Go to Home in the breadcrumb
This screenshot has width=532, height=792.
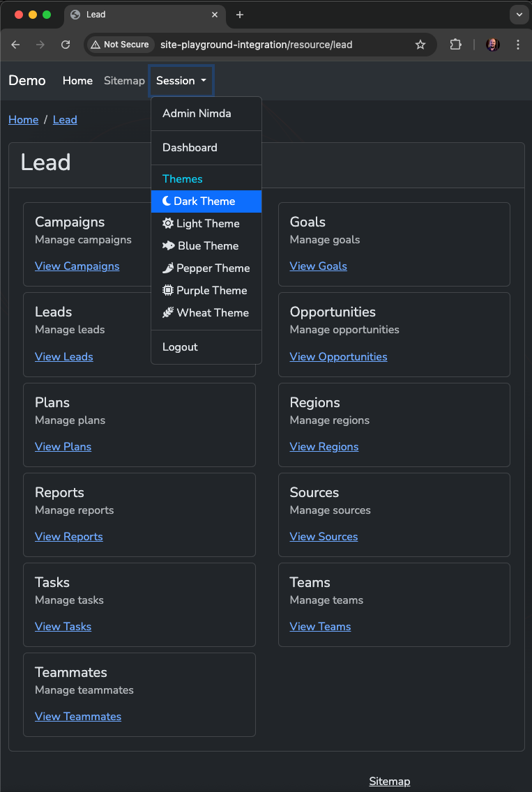click(x=23, y=120)
